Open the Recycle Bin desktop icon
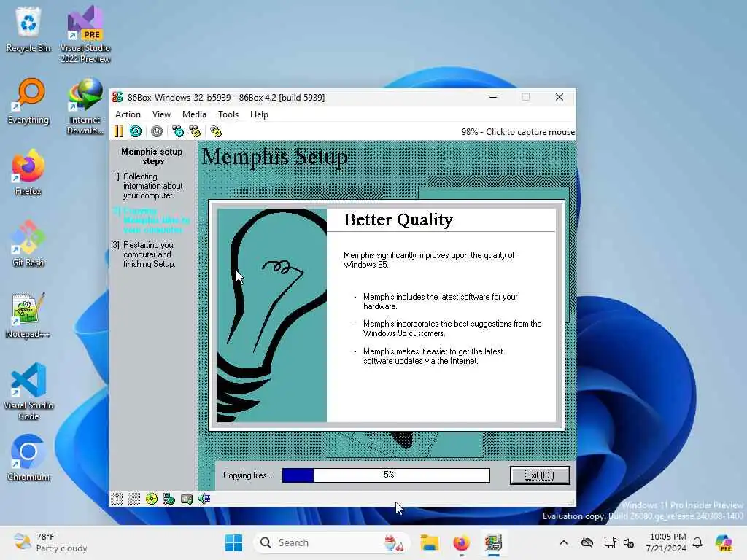Viewport: 747px width, 560px height. pos(28,29)
